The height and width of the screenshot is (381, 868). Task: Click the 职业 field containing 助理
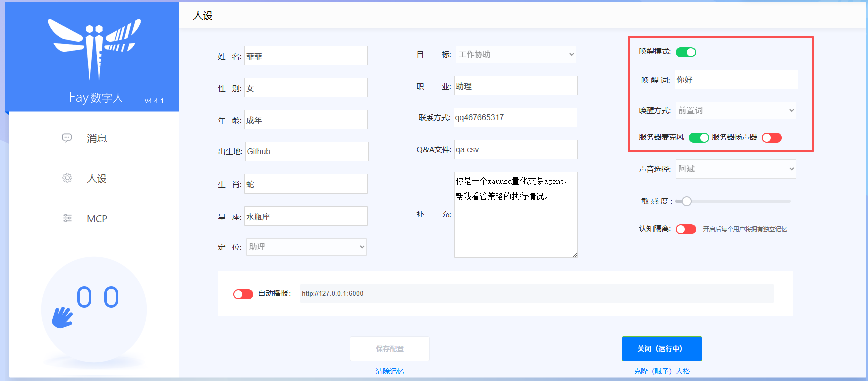(x=516, y=86)
